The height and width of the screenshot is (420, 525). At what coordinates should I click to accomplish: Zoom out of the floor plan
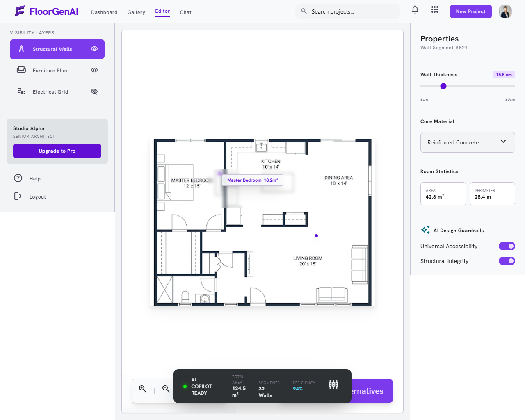(166, 389)
